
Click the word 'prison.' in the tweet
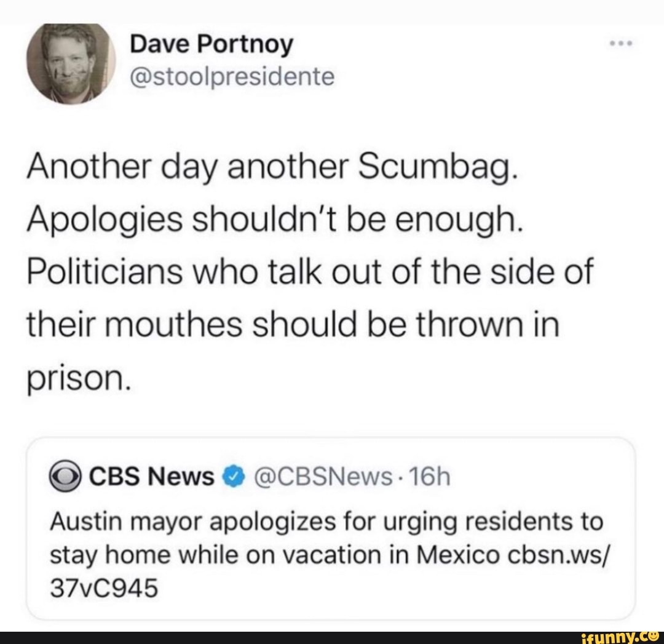77,379
